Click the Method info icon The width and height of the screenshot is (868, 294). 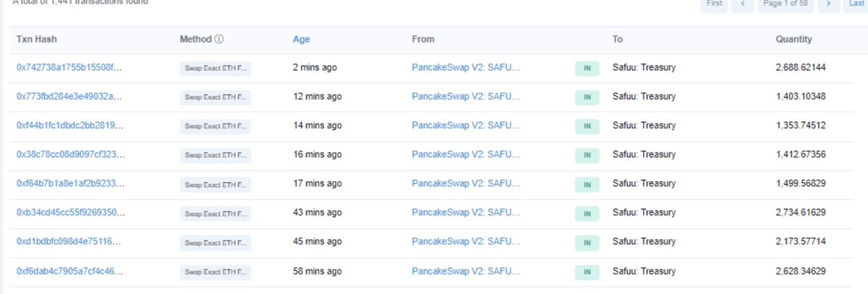click(219, 39)
